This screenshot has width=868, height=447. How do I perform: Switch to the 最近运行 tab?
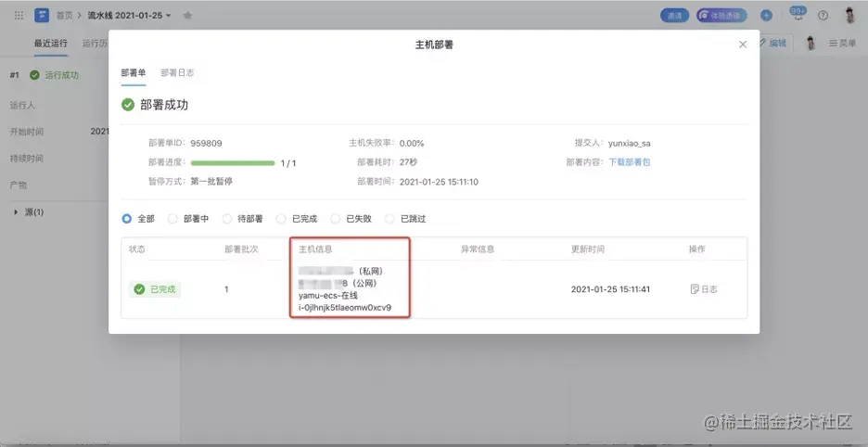click(50, 44)
